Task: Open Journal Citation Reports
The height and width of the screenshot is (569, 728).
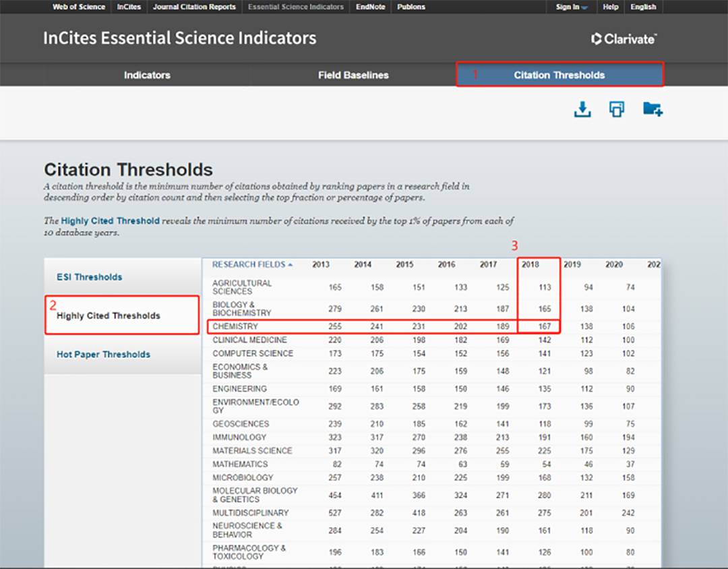Action: pyautogui.click(x=194, y=7)
